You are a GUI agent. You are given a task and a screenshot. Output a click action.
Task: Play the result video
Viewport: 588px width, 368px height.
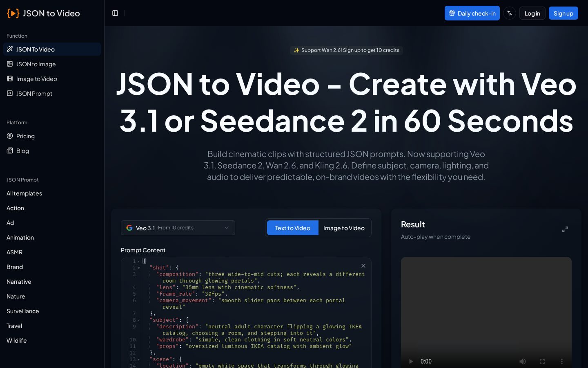click(x=411, y=361)
